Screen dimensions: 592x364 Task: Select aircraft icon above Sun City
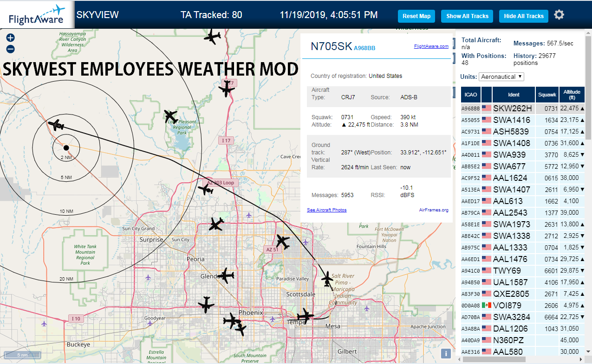(x=216, y=224)
